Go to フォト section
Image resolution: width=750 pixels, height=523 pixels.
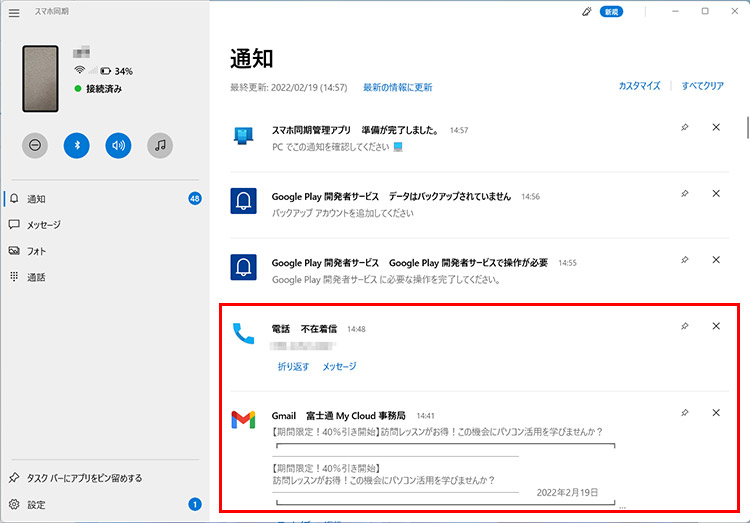(x=36, y=251)
